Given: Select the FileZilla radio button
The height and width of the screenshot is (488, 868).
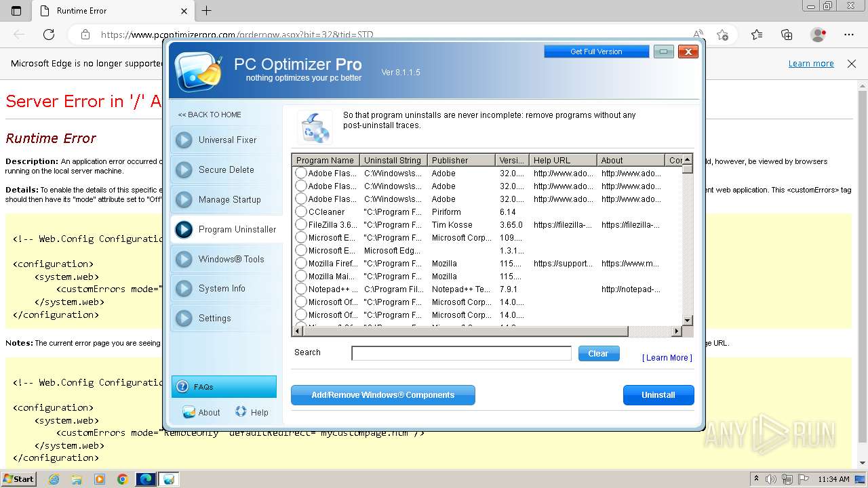Looking at the screenshot, I should 301,225.
